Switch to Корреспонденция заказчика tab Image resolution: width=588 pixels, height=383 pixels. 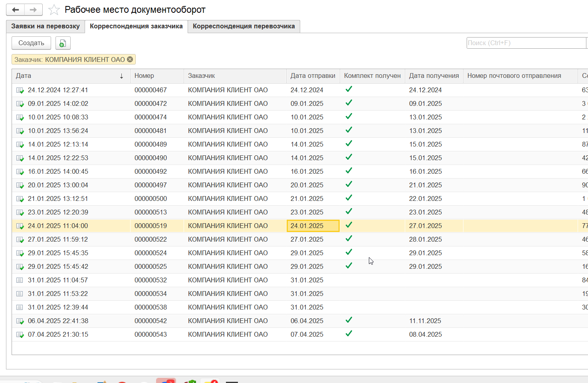[x=136, y=26]
